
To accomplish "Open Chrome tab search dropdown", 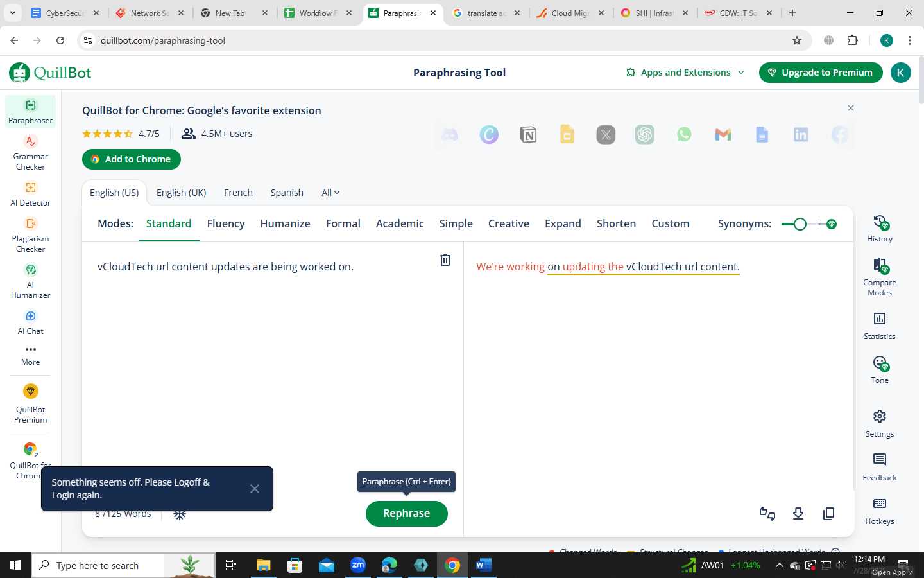I will point(12,13).
